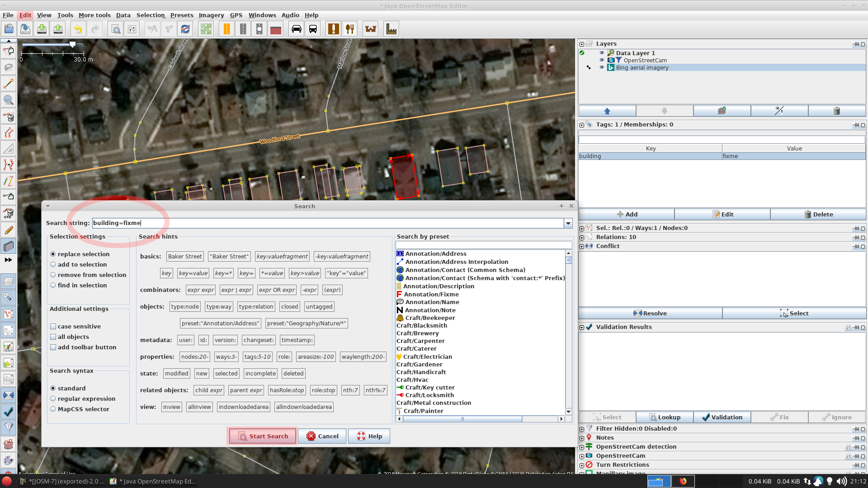
Task: Open the Presets menu
Action: (182, 15)
